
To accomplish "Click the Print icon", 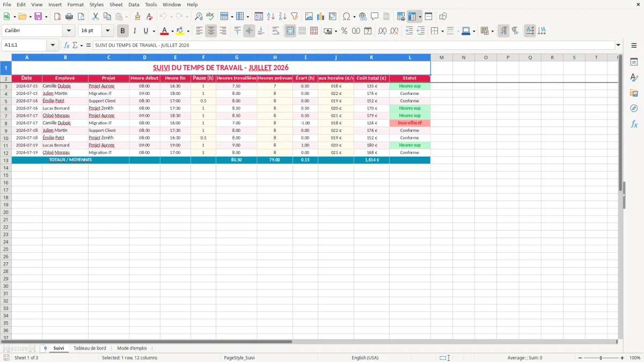I will point(69,17).
